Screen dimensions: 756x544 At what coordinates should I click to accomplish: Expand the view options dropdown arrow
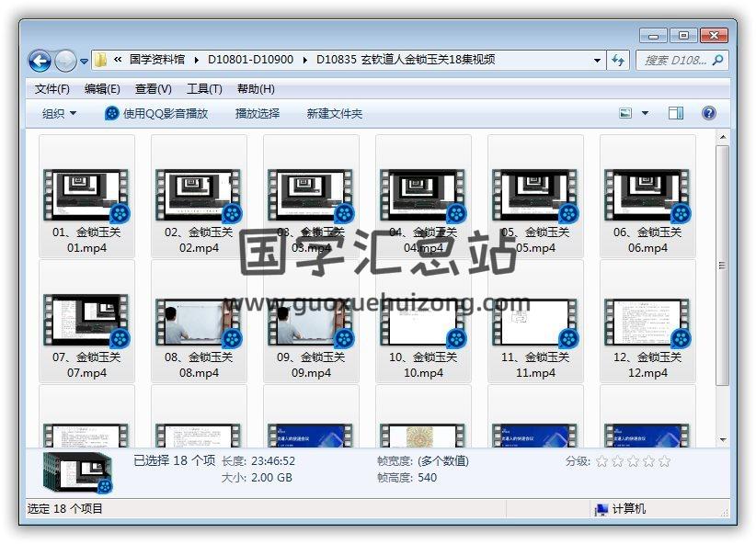(x=645, y=113)
